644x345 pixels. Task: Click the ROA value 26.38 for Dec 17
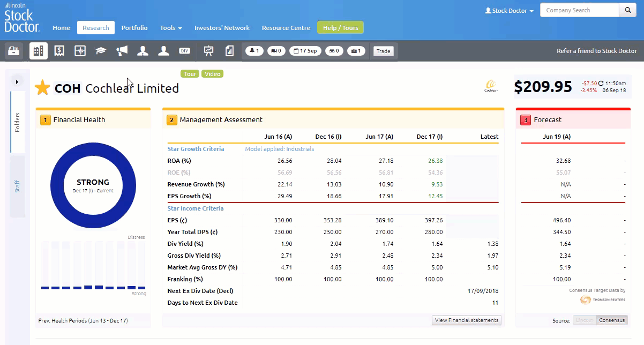coord(435,161)
